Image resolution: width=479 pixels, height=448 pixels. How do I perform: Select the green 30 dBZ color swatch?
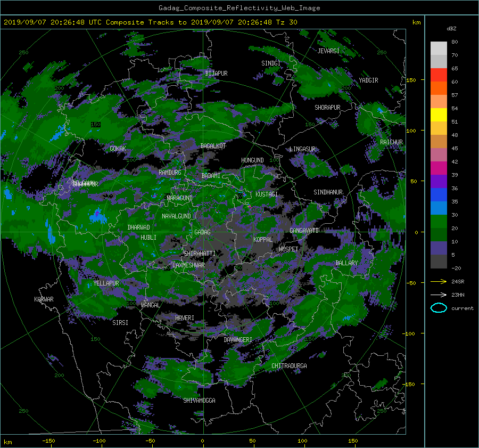tap(439, 221)
